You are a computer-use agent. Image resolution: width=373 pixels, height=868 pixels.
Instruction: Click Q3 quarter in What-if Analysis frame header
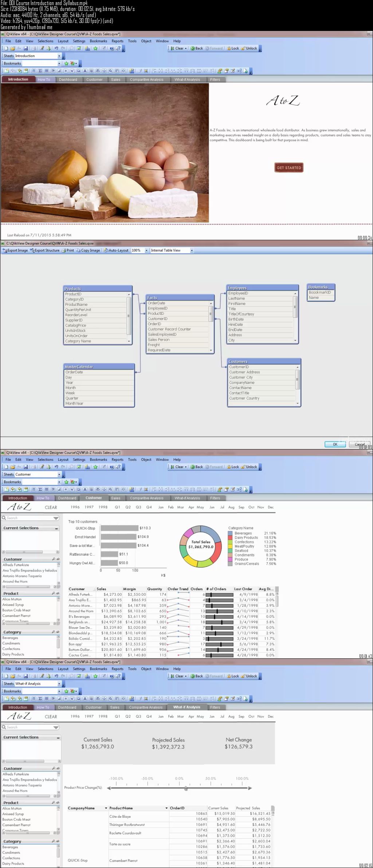(x=138, y=717)
